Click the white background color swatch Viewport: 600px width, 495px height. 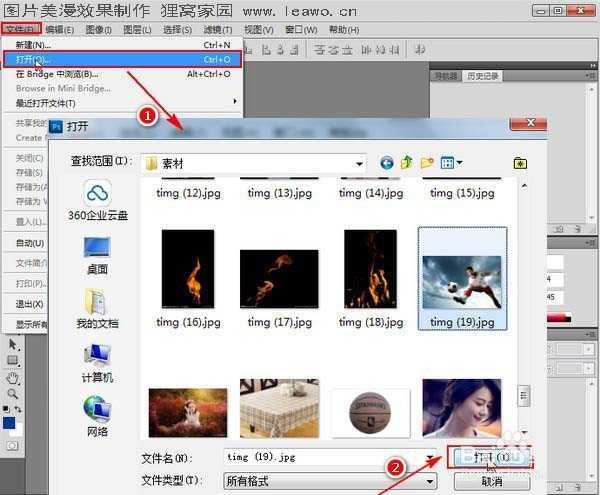(x=17, y=431)
